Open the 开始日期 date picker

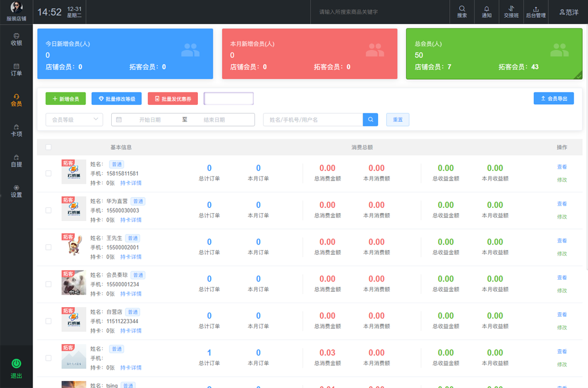tap(149, 120)
